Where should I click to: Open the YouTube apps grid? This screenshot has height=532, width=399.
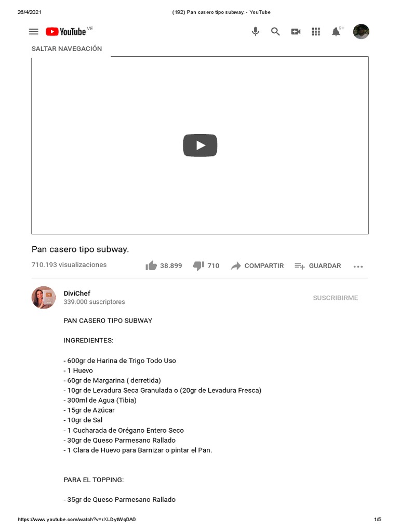click(x=316, y=32)
